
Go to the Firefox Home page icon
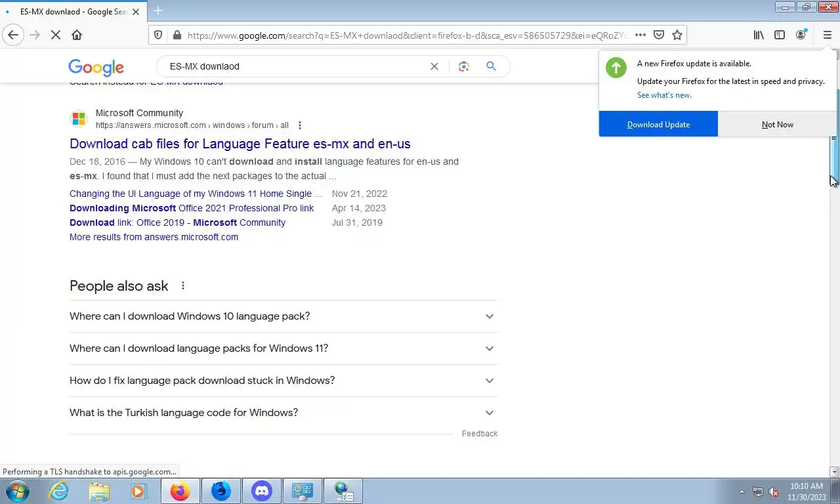click(x=77, y=35)
